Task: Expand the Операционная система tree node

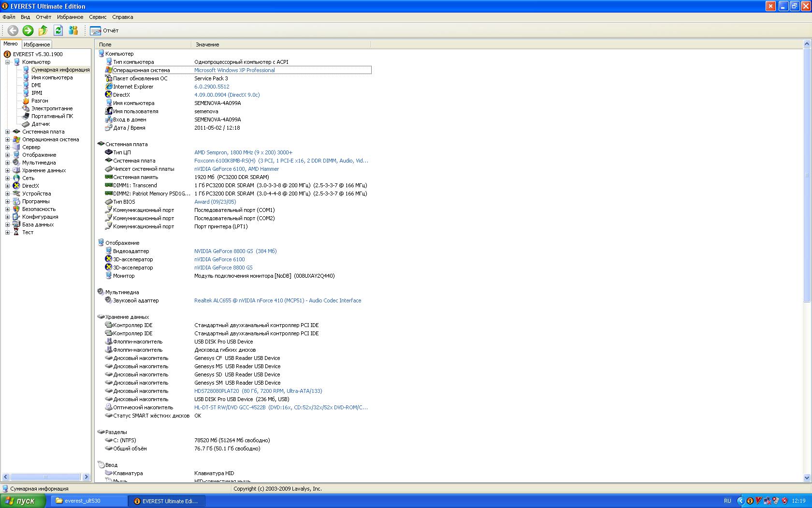Action: pos(7,139)
